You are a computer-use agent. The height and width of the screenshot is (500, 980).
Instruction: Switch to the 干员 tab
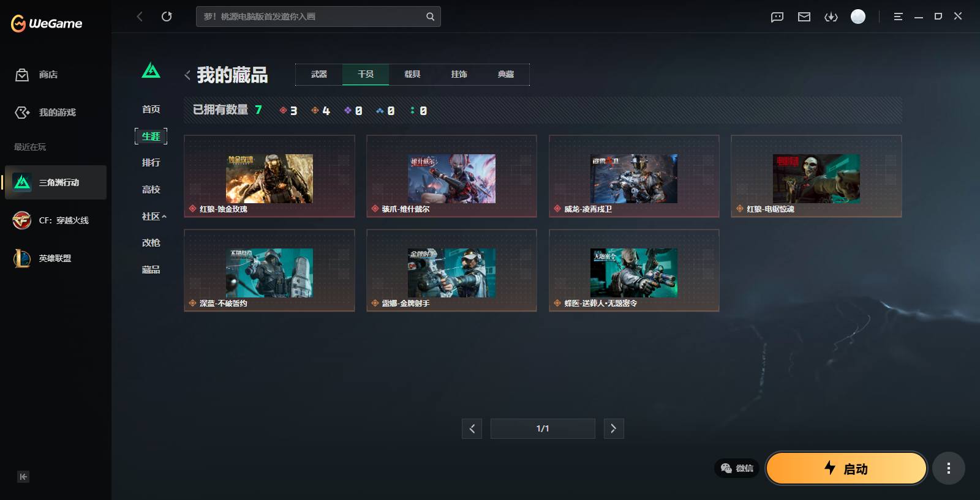pos(366,74)
